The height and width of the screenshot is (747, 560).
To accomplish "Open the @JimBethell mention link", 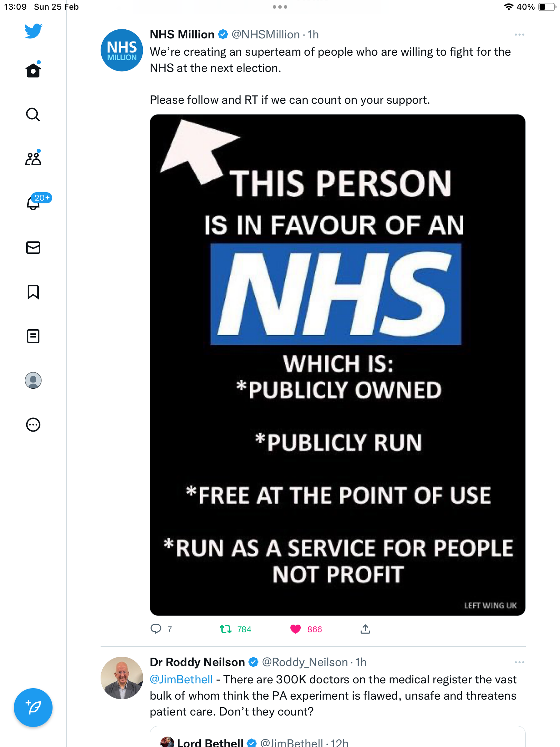I will click(181, 679).
